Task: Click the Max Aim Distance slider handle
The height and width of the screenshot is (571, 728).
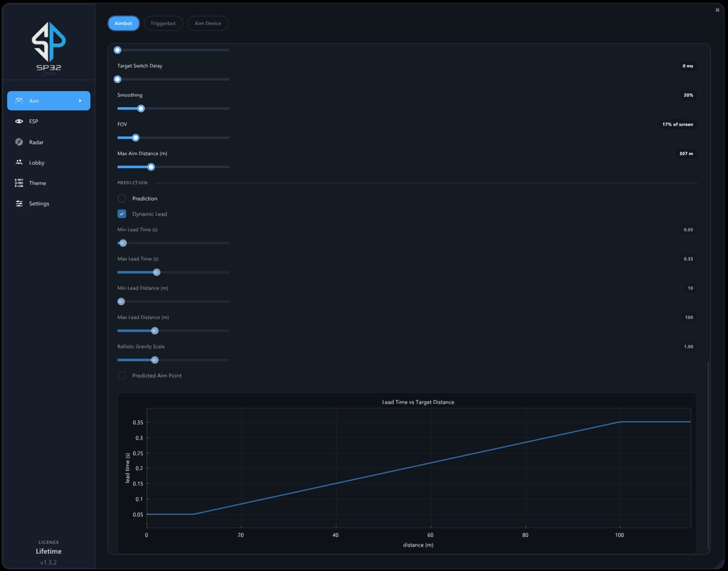Action: point(151,167)
